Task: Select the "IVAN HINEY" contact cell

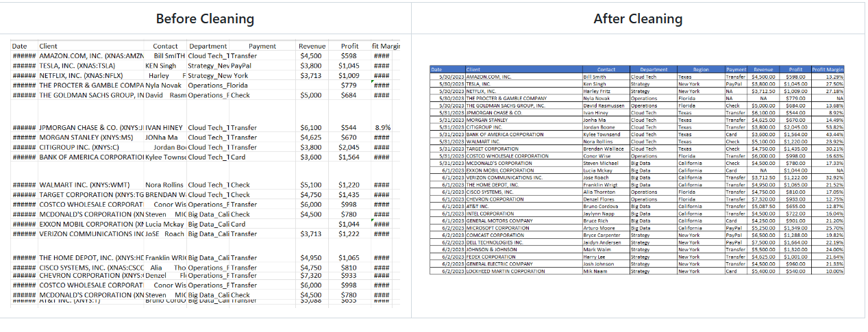Action: coord(164,127)
